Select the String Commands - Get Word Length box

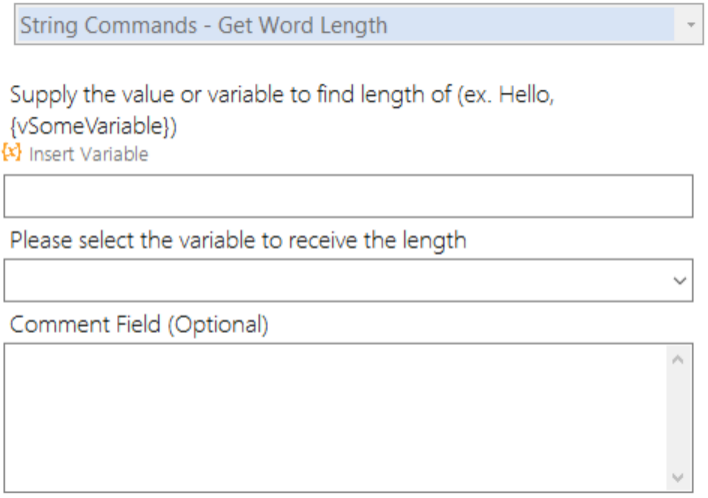[359, 24]
